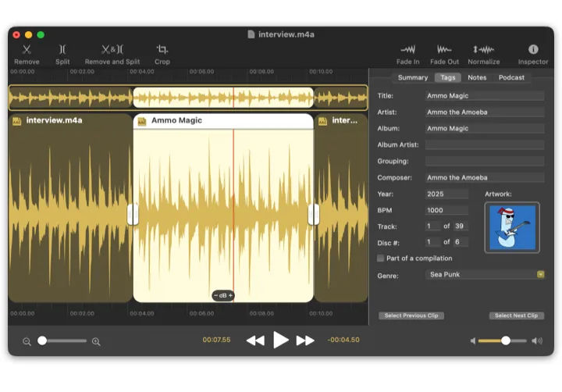562x392 pixels.
Task: Grab the right trim handle of Ammo Magic clip
Action: coord(314,215)
